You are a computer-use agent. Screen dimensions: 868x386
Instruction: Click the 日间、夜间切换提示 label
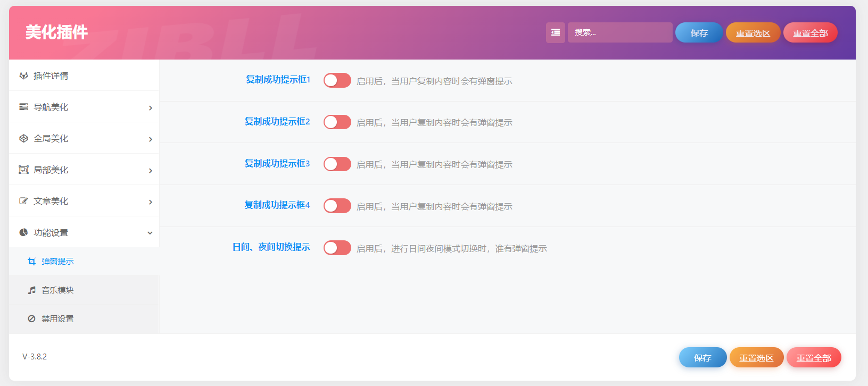[271, 247]
